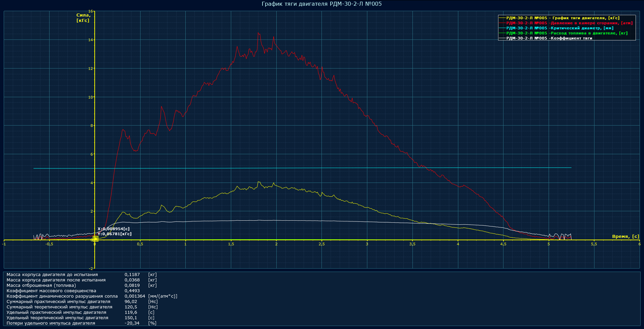Click the '[%]' unit label
The height and width of the screenshot is (329, 644).
pos(152,323)
